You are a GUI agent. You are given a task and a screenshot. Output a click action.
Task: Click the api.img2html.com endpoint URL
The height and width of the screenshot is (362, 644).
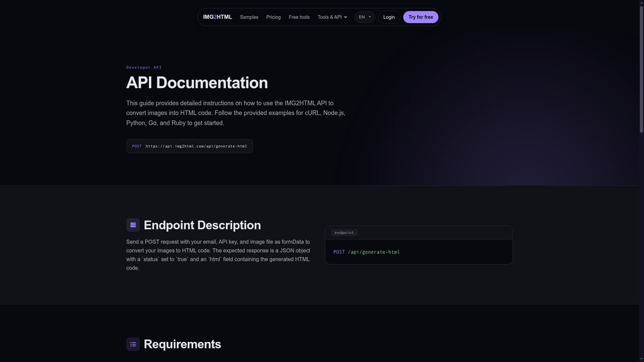[x=196, y=146]
